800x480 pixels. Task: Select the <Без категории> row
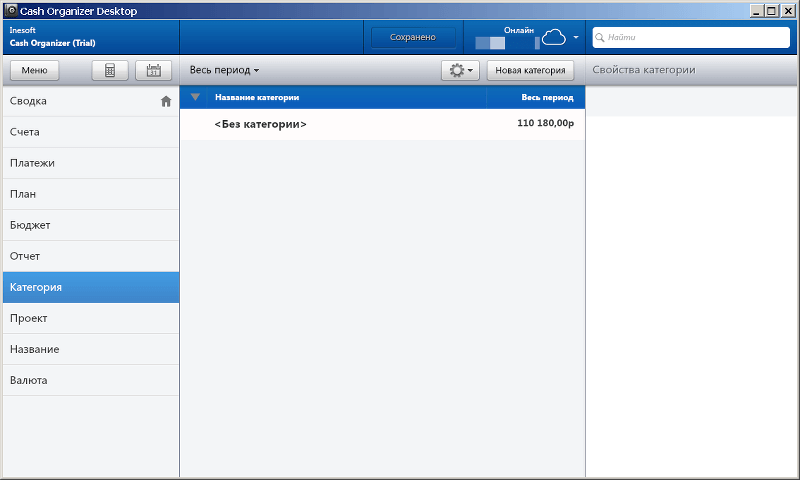coord(383,124)
